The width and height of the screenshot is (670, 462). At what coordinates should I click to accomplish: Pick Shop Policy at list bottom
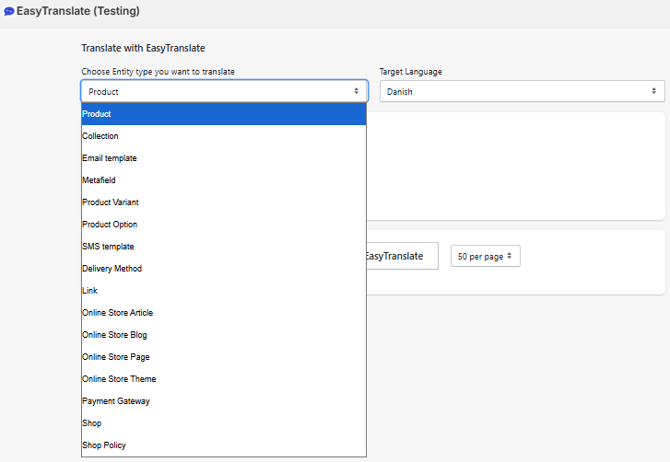tap(104, 445)
